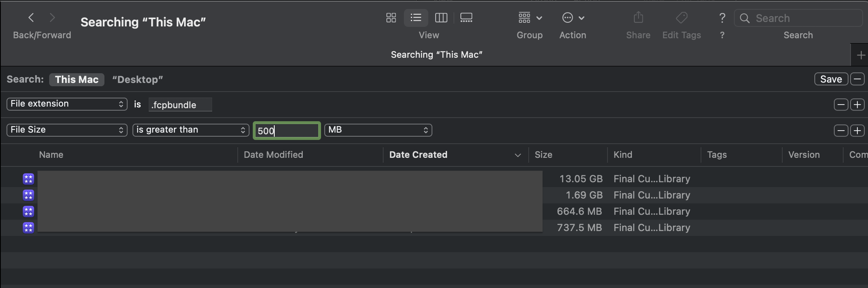Viewport: 868px width, 288px height.
Task: Click the Edit Tags icon
Action: (681, 18)
